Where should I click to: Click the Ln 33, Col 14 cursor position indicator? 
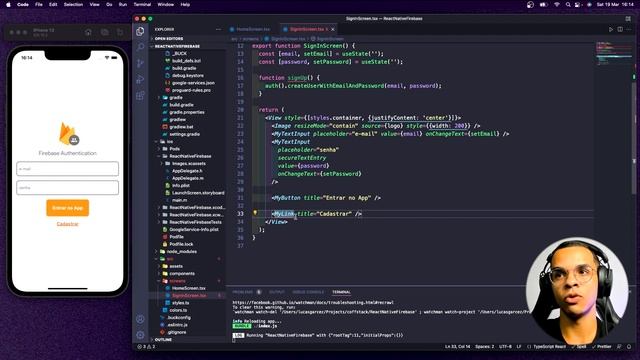(x=458, y=347)
